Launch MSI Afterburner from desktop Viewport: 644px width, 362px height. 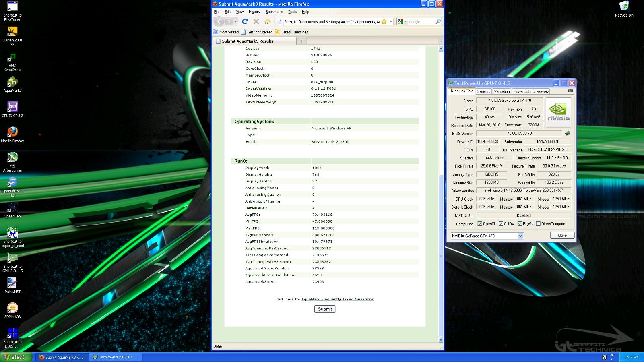click(x=12, y=162)
